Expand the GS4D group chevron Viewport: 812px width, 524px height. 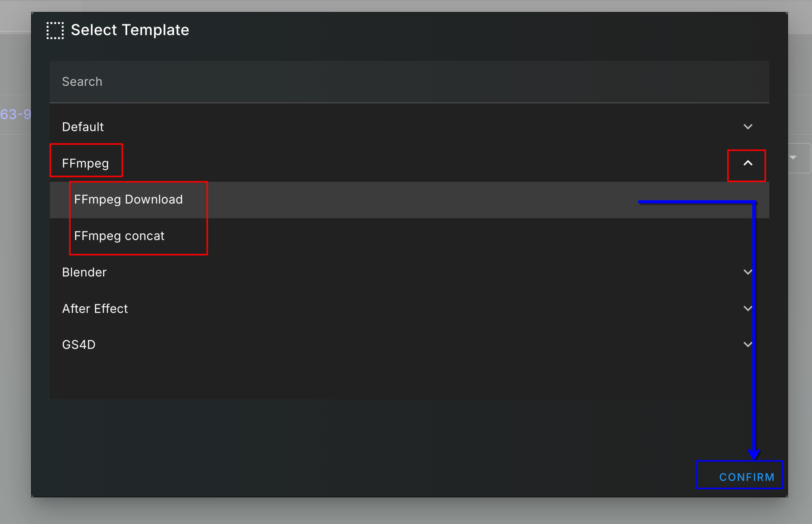748,344
